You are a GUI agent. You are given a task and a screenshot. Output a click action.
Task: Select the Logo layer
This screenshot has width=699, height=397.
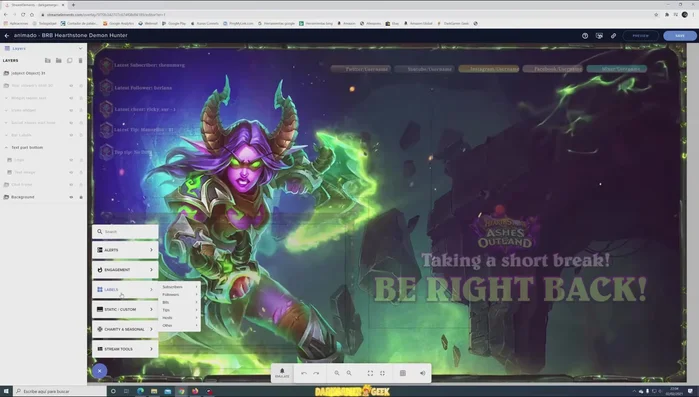pyautogui.click(x=43, y=160)
